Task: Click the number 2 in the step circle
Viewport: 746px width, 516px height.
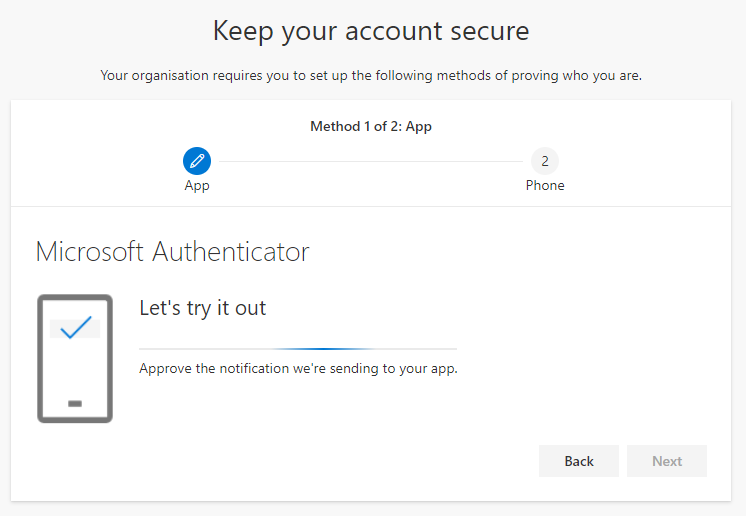Action: (545, 161)
